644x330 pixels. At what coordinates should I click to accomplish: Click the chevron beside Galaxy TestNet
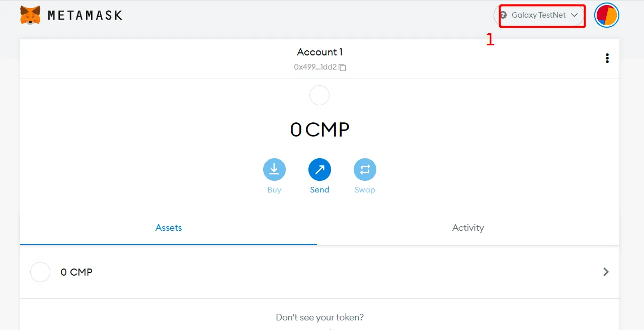click(574, 15)
